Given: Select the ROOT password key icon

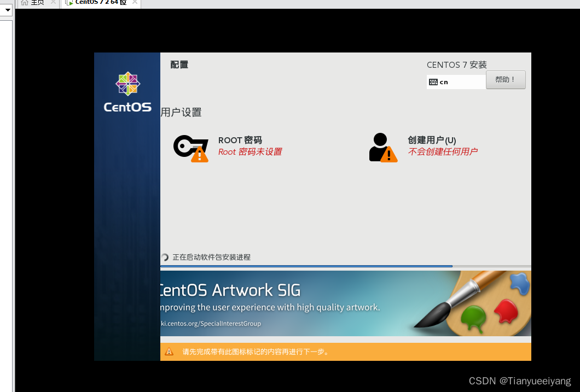Looking at the screenshot, I should pyautogui.click(x=190, y=146).
